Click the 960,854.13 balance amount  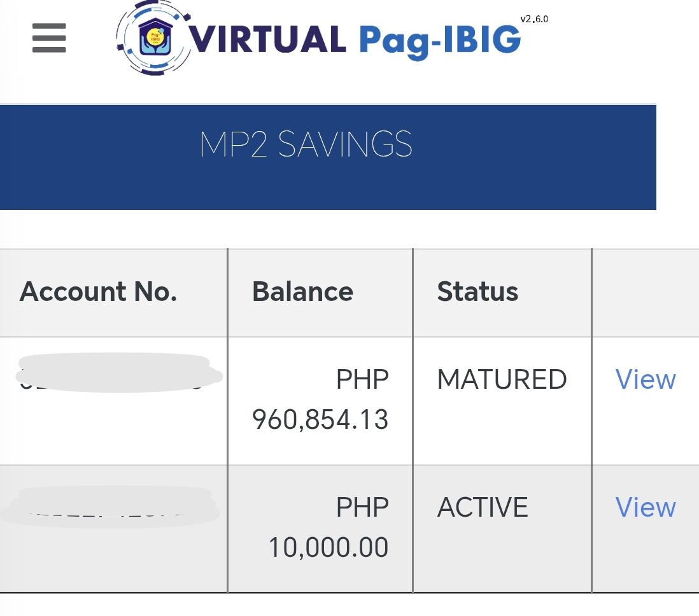[x=320, y=420]
